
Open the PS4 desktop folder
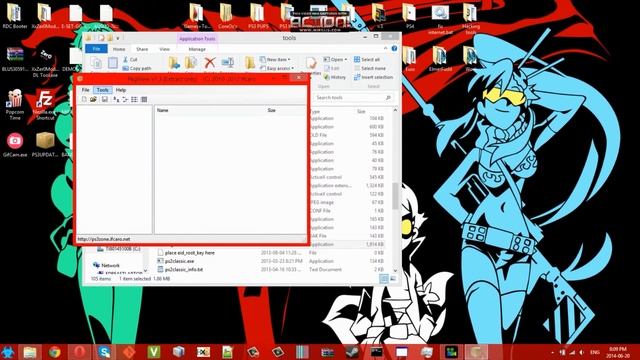[410, 16]
